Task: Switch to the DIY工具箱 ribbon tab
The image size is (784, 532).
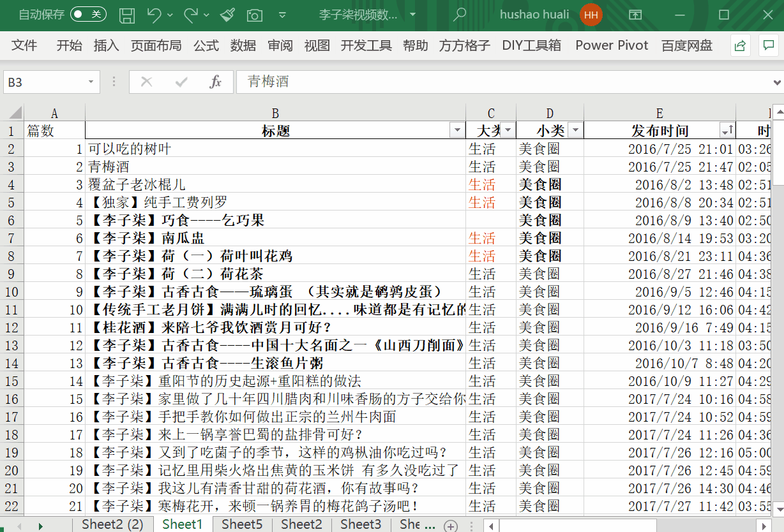Action: (531, 45)
